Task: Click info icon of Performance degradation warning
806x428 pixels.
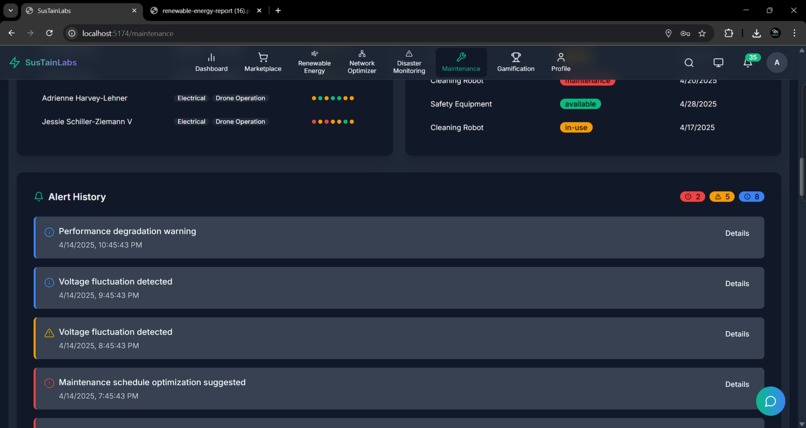Action: point(49,232)
